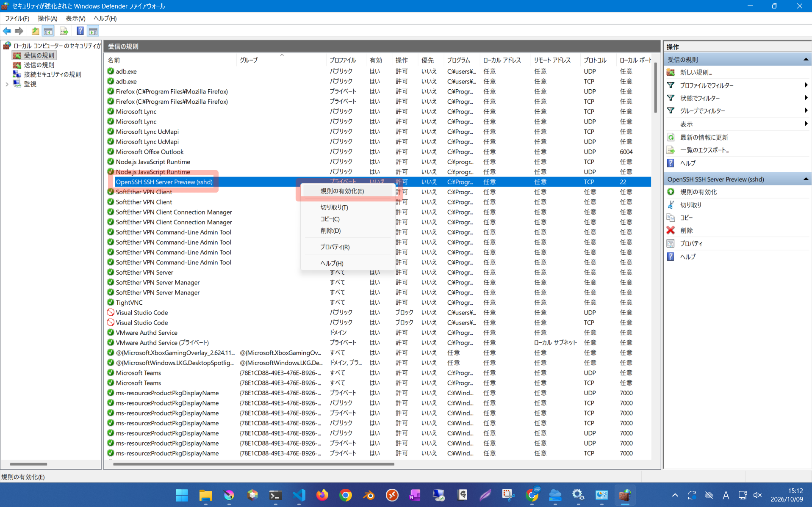This screenshot has height=507, width=812.
Task: Select 接続セキュリティの規則 in the tree
Action: [x=53, y=74]
